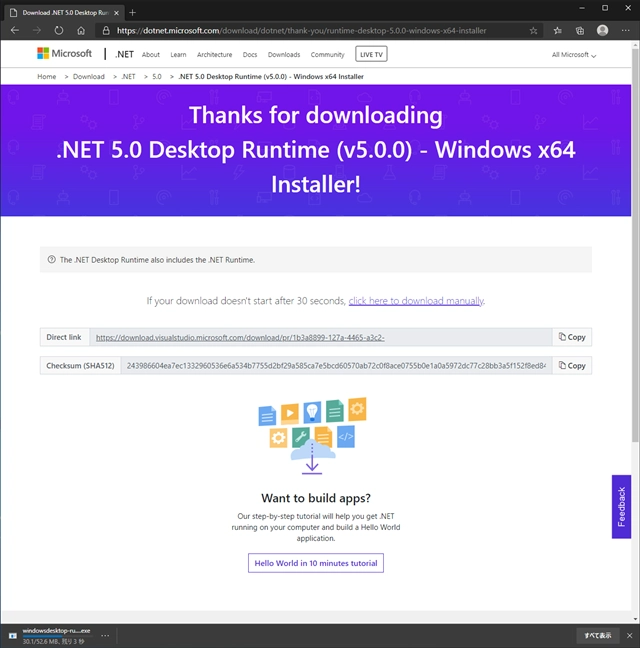Open the Collections icon

(580, 30)
